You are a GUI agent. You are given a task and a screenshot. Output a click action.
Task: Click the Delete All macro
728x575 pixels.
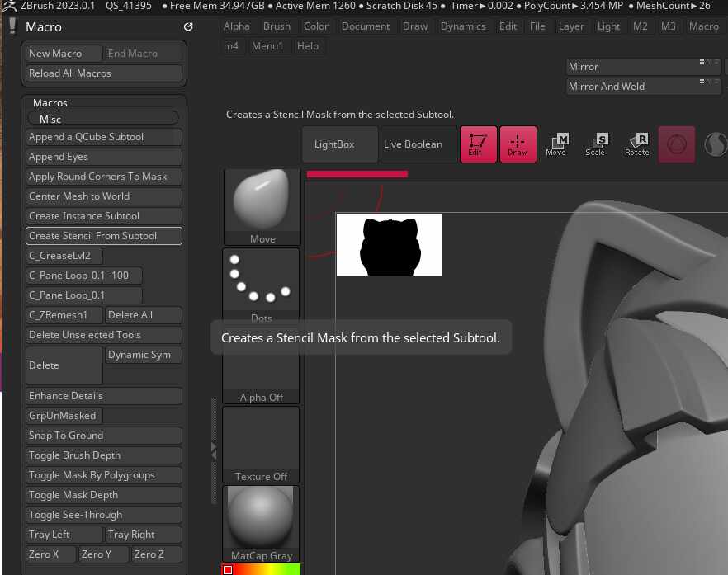[144, 315]
